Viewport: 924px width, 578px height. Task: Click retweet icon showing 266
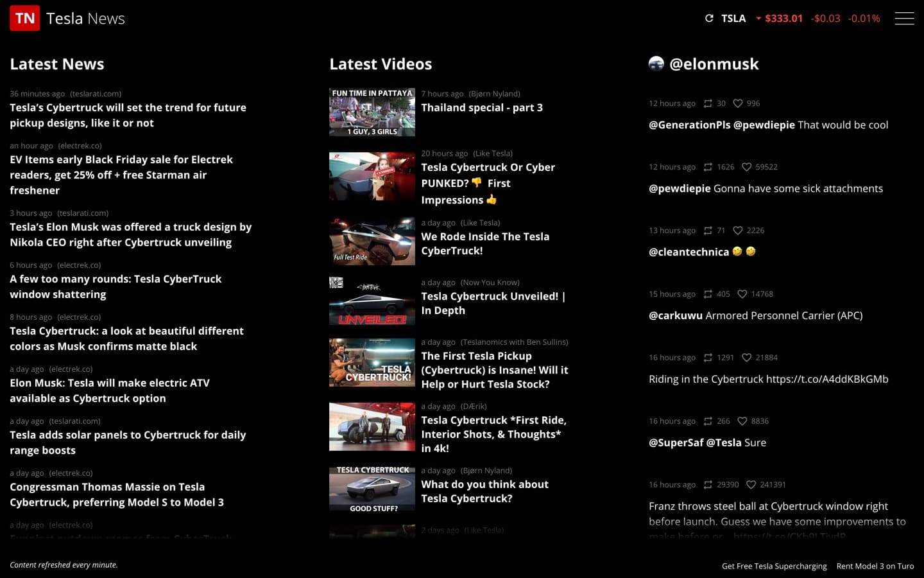click(x=708, y=421)
